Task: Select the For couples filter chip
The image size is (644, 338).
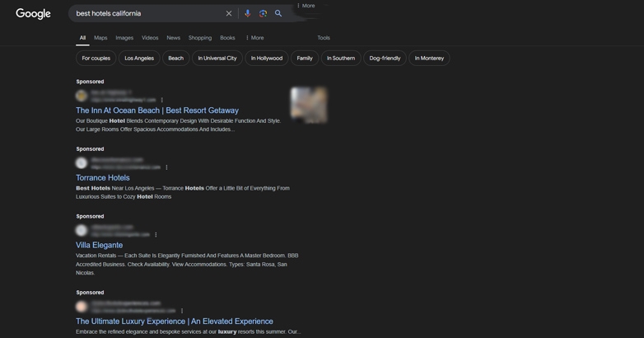Action: pos(96,59)
